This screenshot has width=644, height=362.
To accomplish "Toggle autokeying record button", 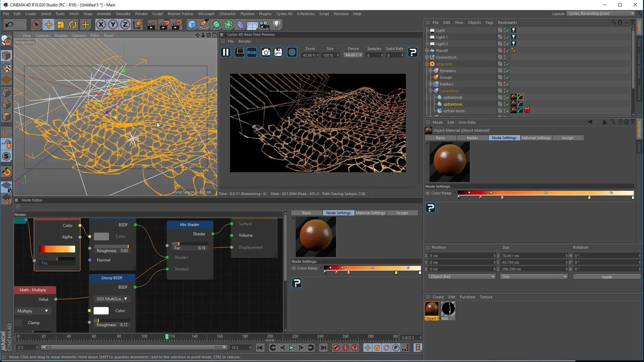I will pyautogui.click(x=345, y=348).
